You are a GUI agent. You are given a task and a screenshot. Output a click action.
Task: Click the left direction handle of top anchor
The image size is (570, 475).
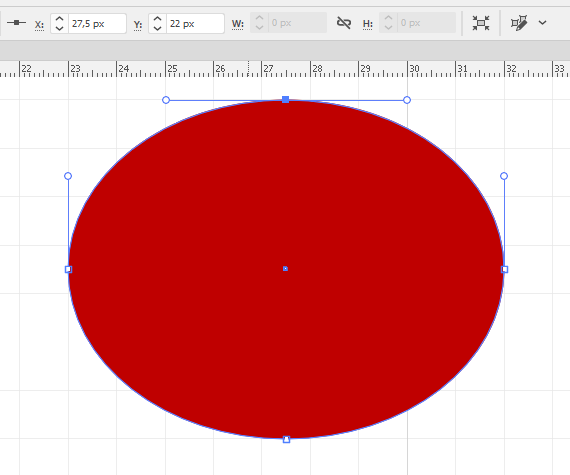(x=166, y=100)
